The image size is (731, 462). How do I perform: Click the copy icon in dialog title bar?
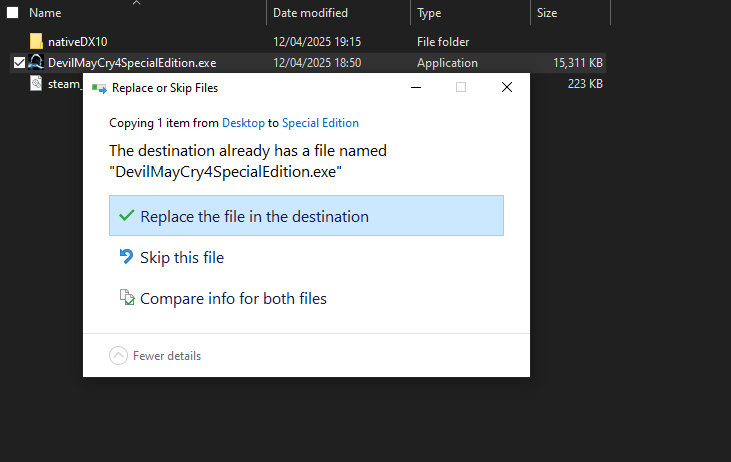point(99,88)
